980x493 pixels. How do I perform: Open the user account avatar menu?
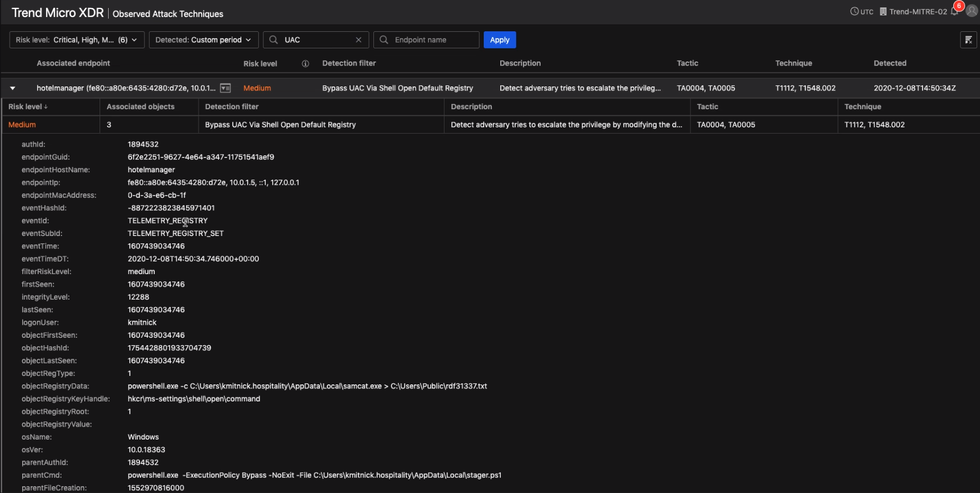971,11
